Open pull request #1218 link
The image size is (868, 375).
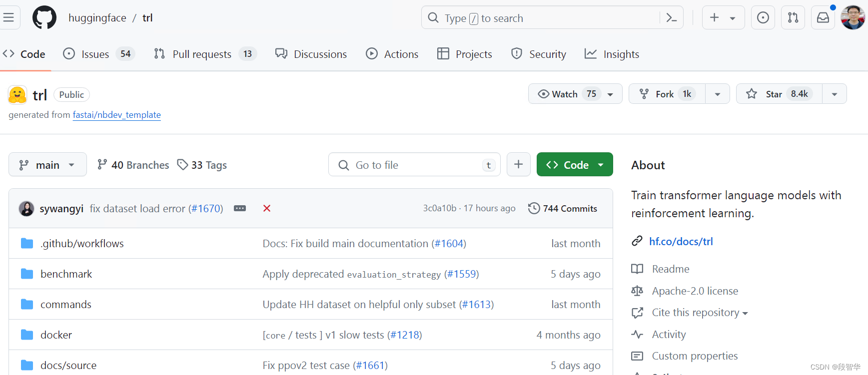tap(405, 335)
